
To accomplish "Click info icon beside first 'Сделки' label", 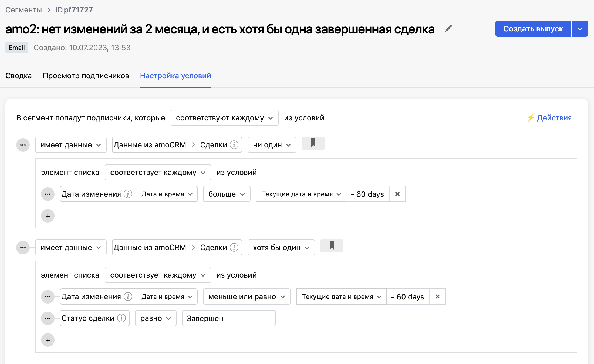I will pyautogui.click(x=234, y=145).
